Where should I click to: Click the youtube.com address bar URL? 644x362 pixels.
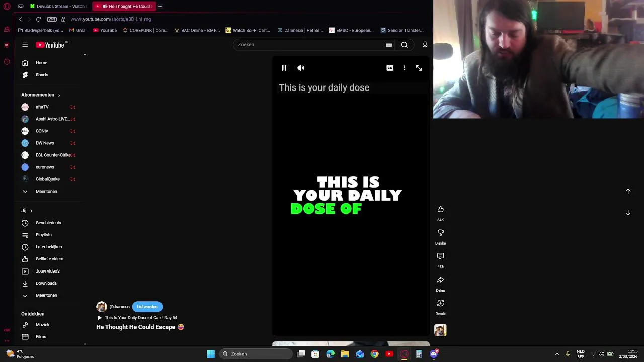tap(111, 19)
